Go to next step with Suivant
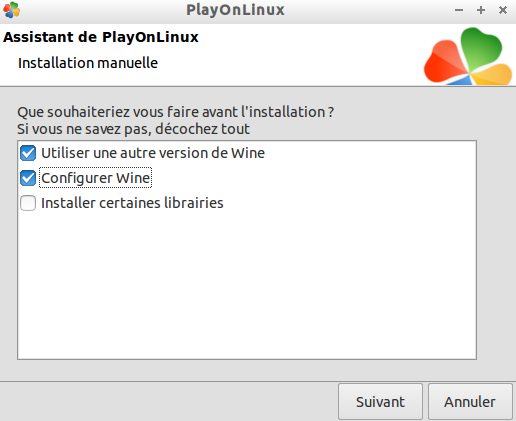The image size is (516, 421). tap(380, 402)
